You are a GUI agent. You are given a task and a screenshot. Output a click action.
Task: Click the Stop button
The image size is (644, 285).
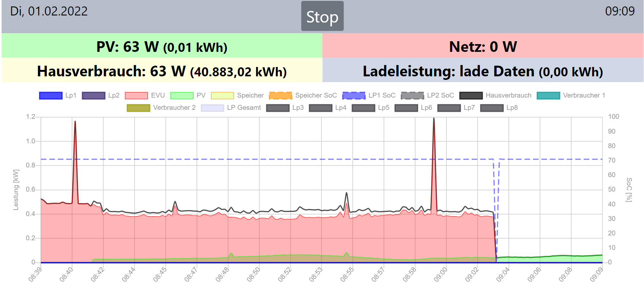pos(322,16)
